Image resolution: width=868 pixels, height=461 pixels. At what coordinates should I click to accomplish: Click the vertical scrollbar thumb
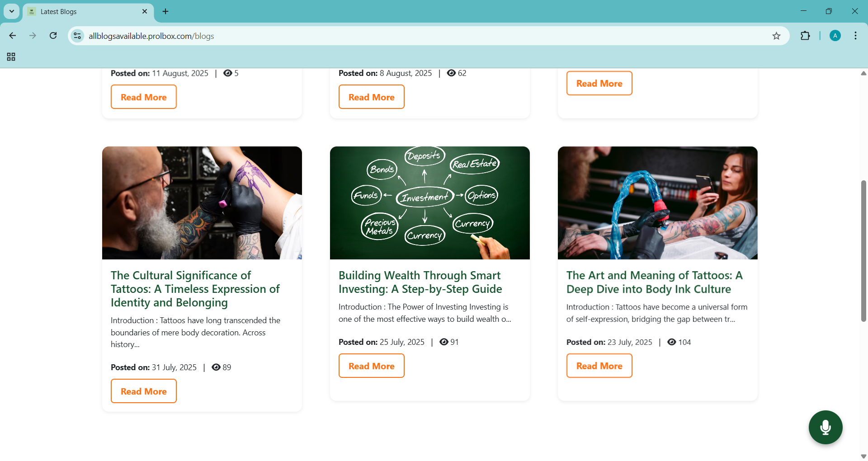[x=863, y=251]
